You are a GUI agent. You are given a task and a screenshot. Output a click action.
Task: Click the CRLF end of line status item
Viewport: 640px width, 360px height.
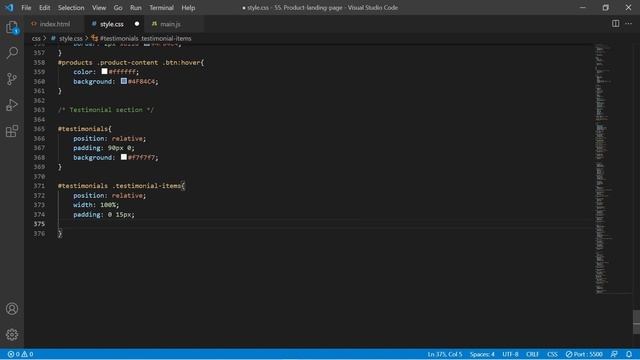pyautogui.click(x=533, y=354)
